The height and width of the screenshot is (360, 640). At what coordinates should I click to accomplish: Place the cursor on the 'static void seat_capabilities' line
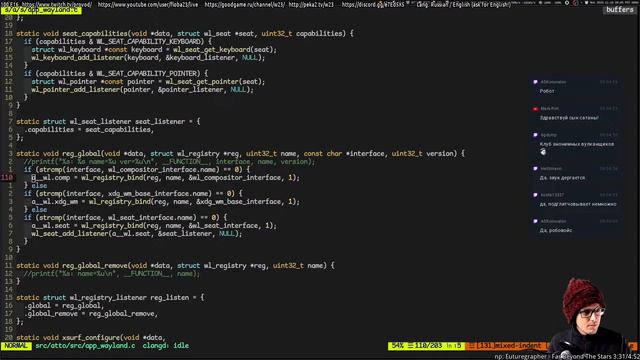(x=185, y=33)
